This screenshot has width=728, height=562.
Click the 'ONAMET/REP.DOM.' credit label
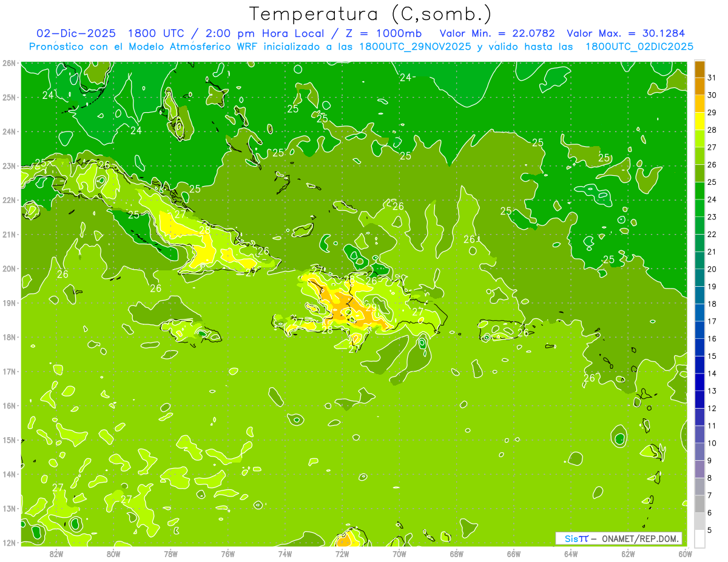coord(641,538)
